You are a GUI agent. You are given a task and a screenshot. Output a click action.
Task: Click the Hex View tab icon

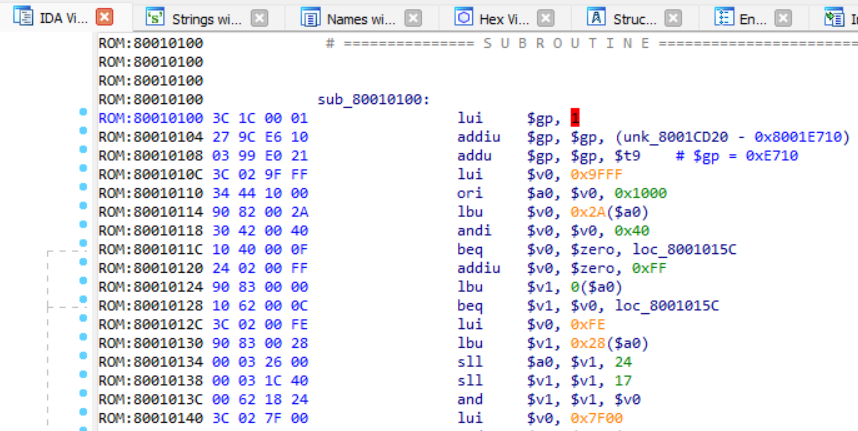(463, 18)
